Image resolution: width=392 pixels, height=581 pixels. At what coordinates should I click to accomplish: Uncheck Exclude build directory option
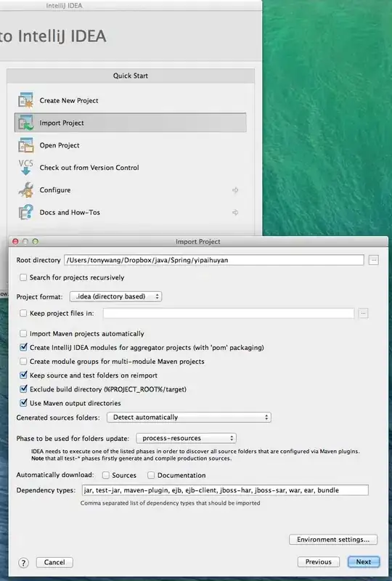(x=23, y=389)
